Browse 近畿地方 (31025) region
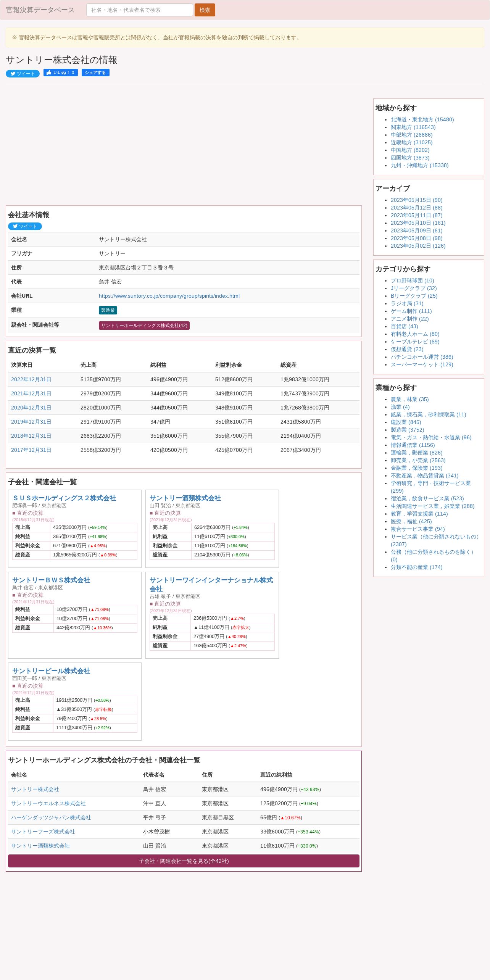The height and width of the screenshot is (980, 490). (411, 142)
